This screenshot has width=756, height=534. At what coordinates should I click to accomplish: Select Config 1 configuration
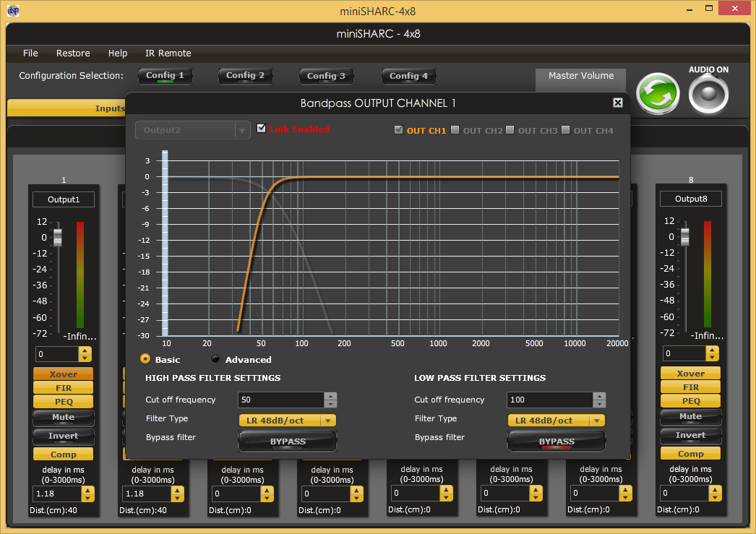[166, 76]
